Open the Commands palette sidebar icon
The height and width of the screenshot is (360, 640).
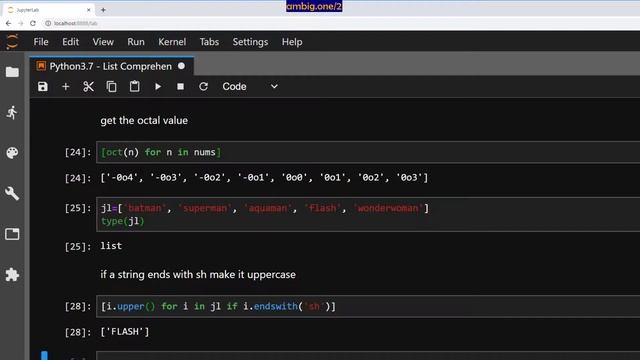click(12, 153)
